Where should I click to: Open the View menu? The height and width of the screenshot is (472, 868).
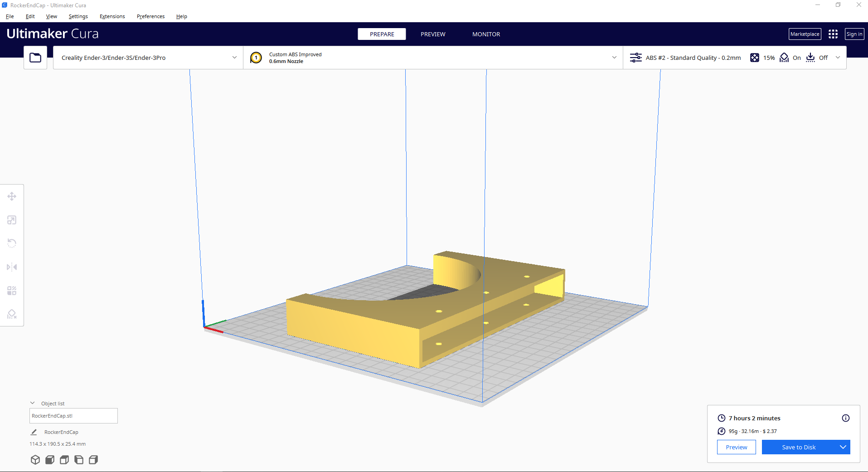(52, 16)
